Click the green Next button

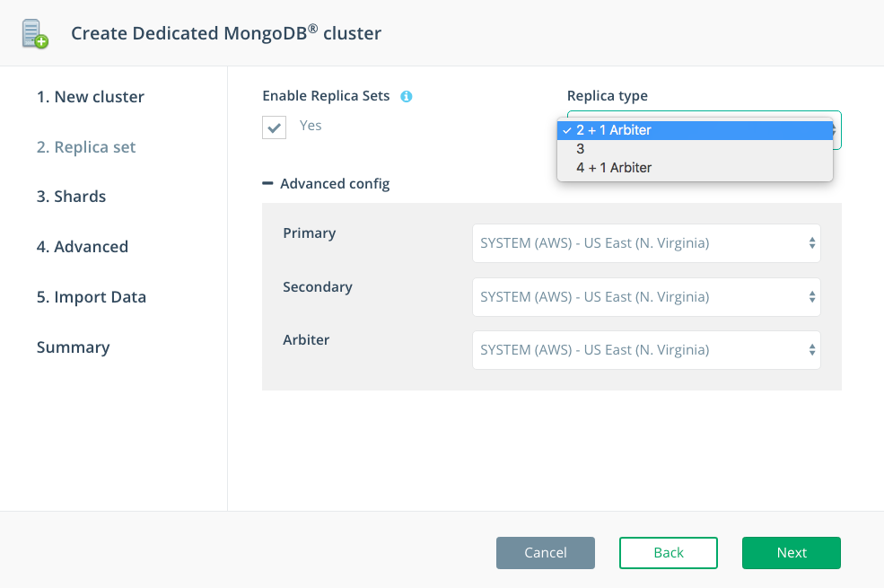pyautogui.click(x=791, y=552)
